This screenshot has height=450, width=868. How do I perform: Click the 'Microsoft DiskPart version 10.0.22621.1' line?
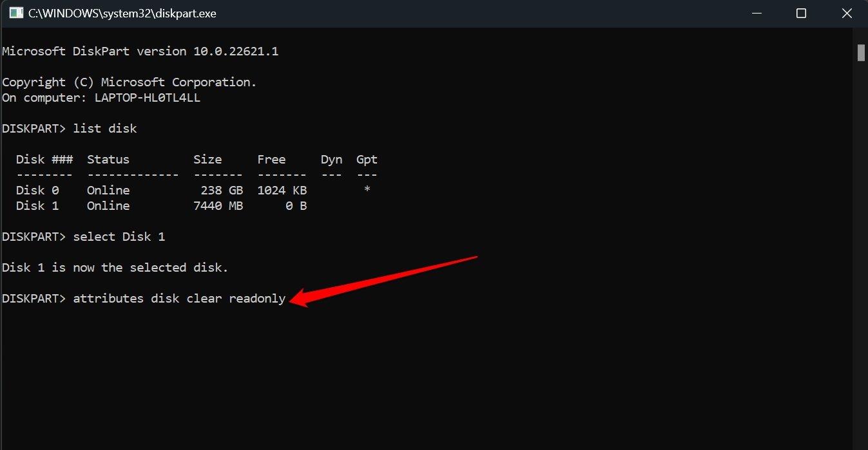pyautogui.click(x=140, y=51)
